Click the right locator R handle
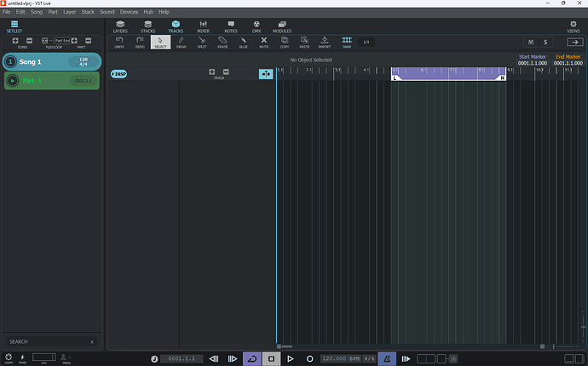The width and height of the screenshot is (588, 366). [502, 78]
